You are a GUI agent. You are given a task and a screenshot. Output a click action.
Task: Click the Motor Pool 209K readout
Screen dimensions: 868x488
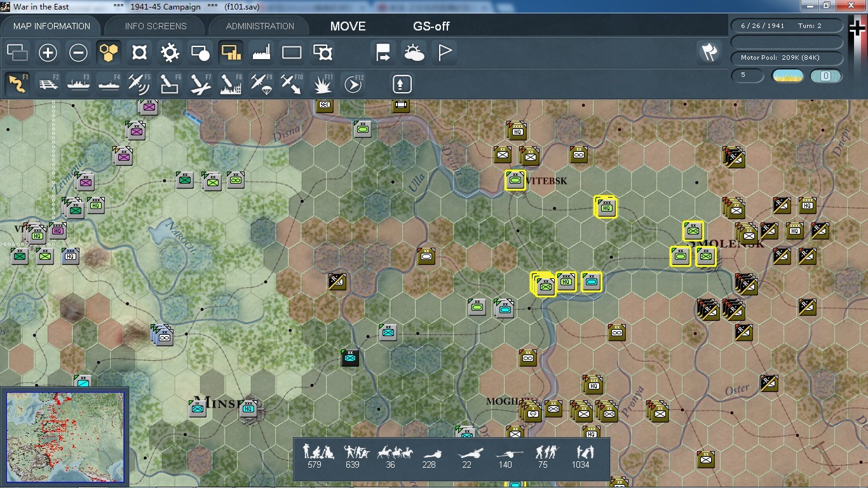pos(787,58)
